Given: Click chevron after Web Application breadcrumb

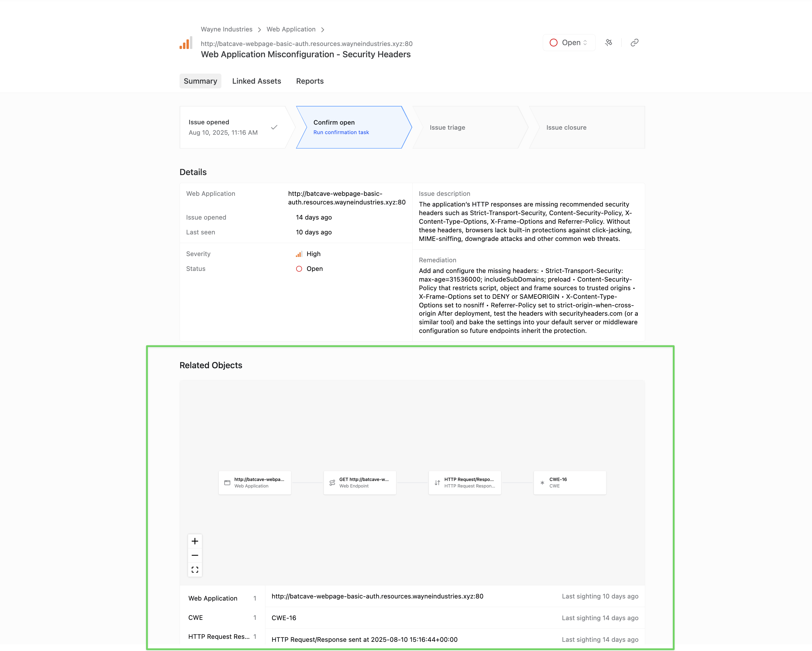Looking at the screenshot, I should pos(323,30).
